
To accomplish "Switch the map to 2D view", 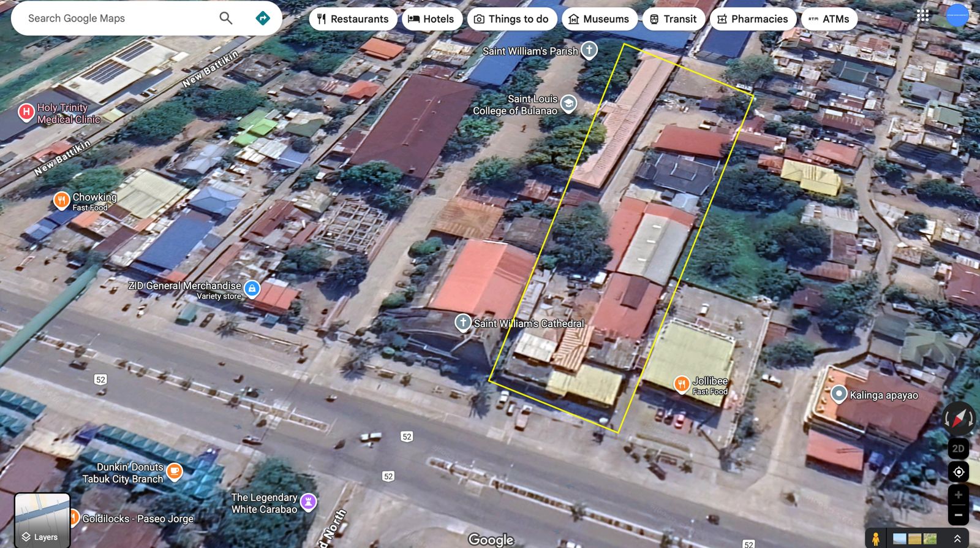I will (959, 449).
